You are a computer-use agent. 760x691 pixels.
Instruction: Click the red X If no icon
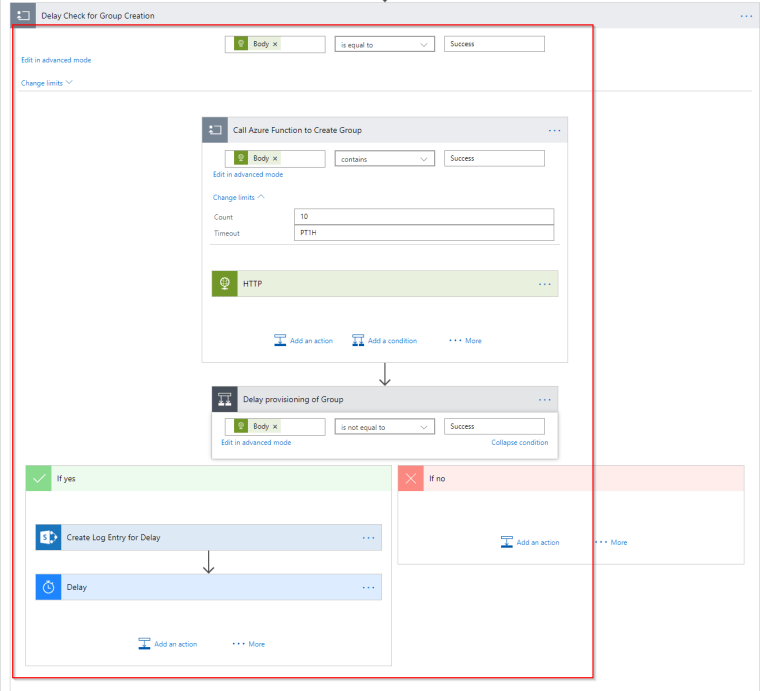pyautogui.click(x=411, y=479)
